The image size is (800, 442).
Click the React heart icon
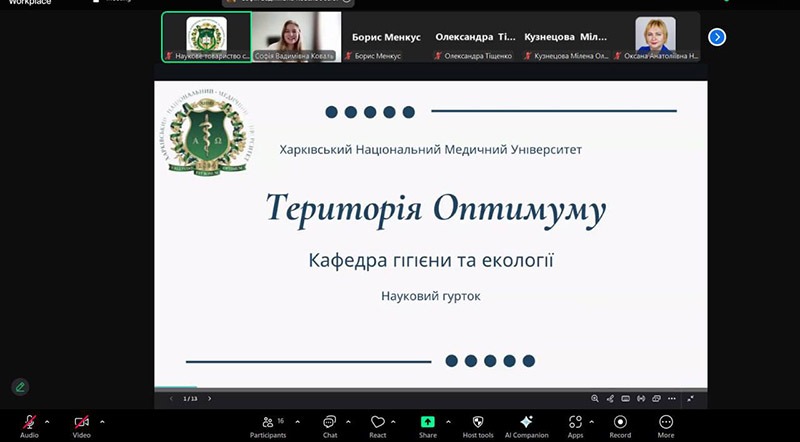pos(377,422)
